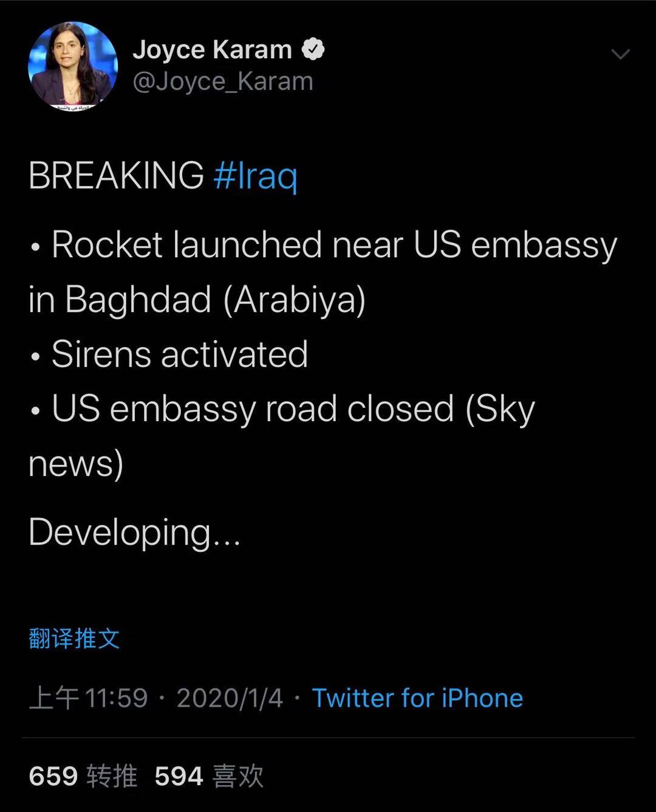
Task: Tap the 'US embassy road closed' bullet
Action: coord(292,408)
